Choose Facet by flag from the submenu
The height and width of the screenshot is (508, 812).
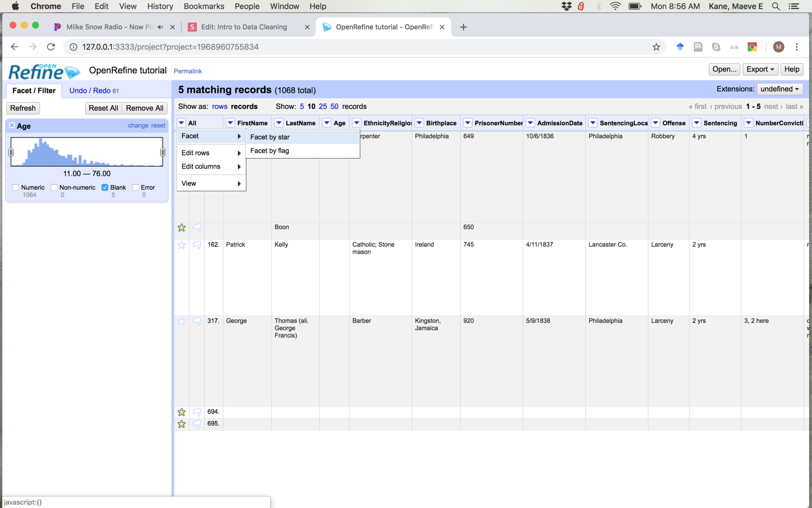[x=270, y=151]
